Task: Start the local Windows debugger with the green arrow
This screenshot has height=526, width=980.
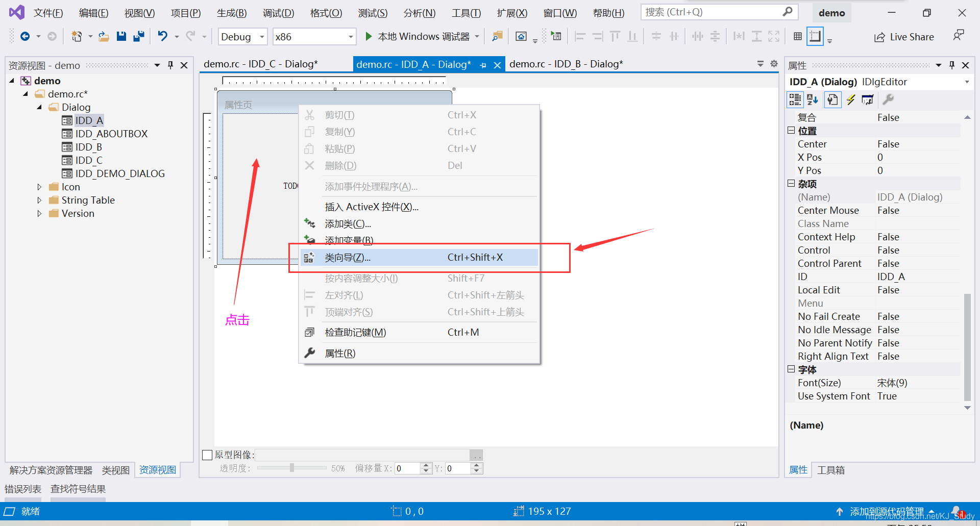Action: (369, 36)
